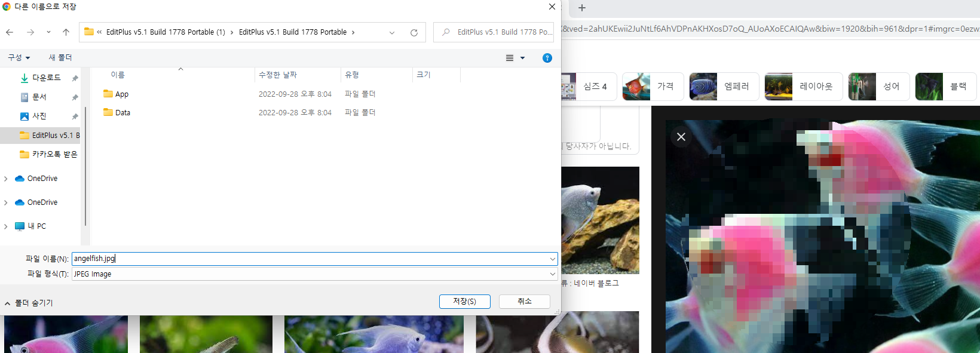
Task: Select 문서 in the navigation pane
Action: click(x=39, y=97)
